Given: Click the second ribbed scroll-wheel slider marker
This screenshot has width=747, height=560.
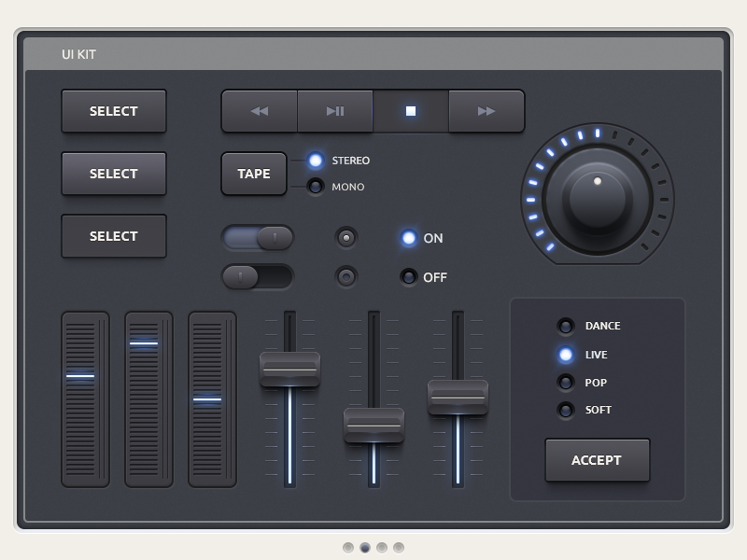Looking at the screenshot, I should (144, 343).
